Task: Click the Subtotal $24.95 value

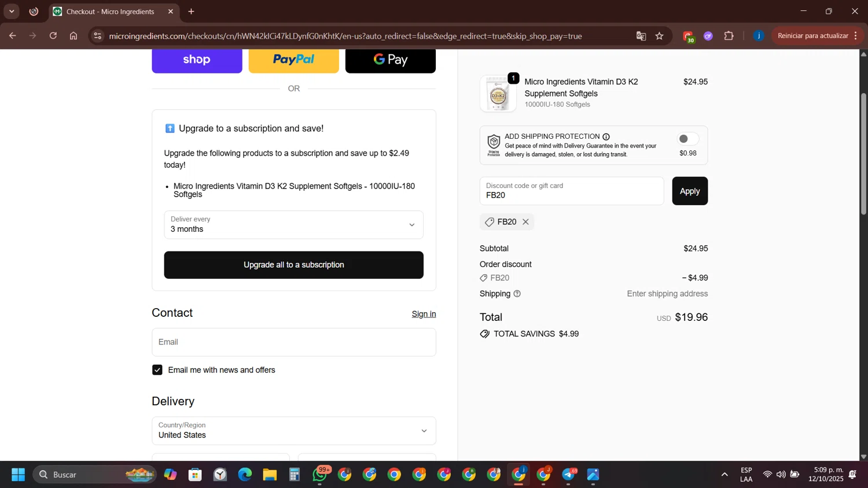Action: click(696, 249)
